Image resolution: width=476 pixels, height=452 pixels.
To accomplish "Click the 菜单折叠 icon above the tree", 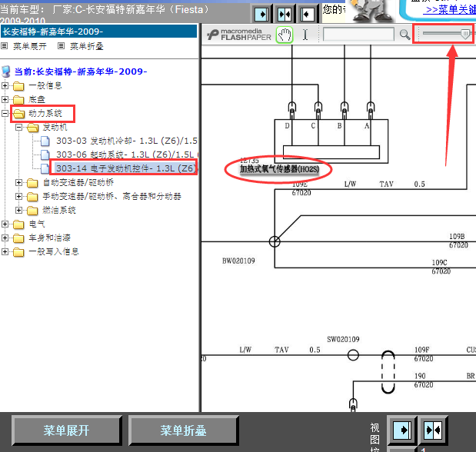I will tap(61, 46).
